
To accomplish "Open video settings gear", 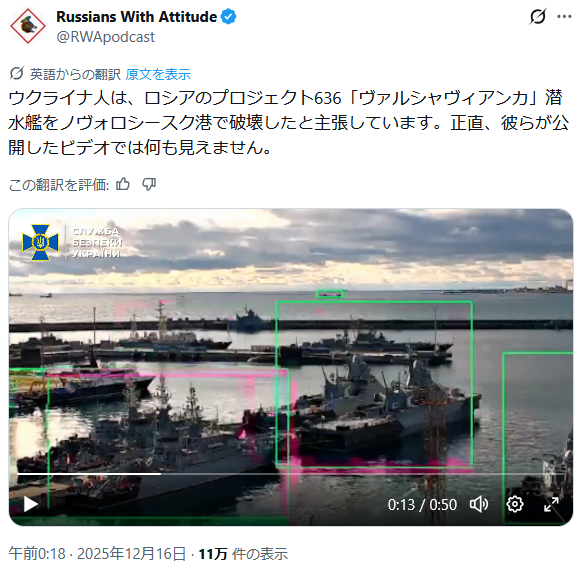I will click(515, 504).
